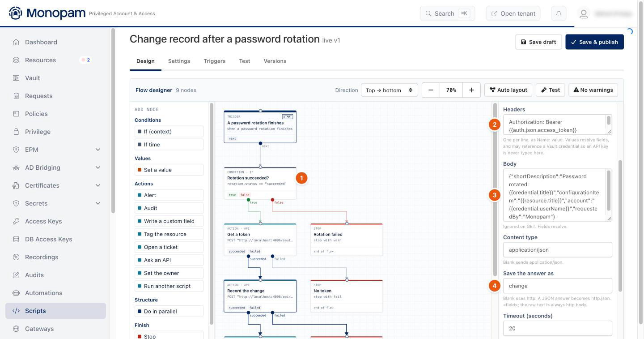Select the Record the change node
The width and height of the screenshot is (644, 339).
260,296
